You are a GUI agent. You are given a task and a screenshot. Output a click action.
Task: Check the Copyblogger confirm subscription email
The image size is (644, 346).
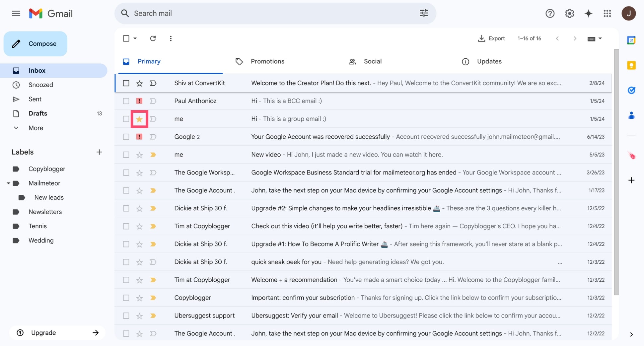pyautogui.click(x=126, y=298)
